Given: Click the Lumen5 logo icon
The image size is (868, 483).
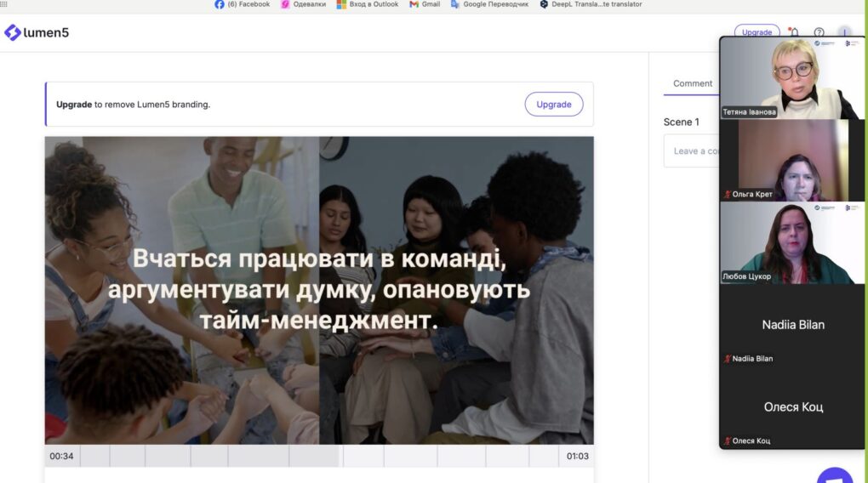Looking at the screenshot, I should tap(12, 33).
